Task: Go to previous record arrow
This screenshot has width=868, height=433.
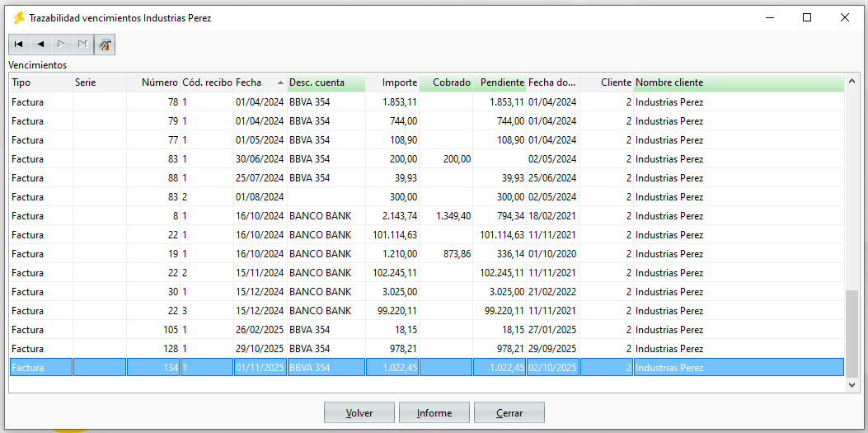Action: [x=40, y=45]
